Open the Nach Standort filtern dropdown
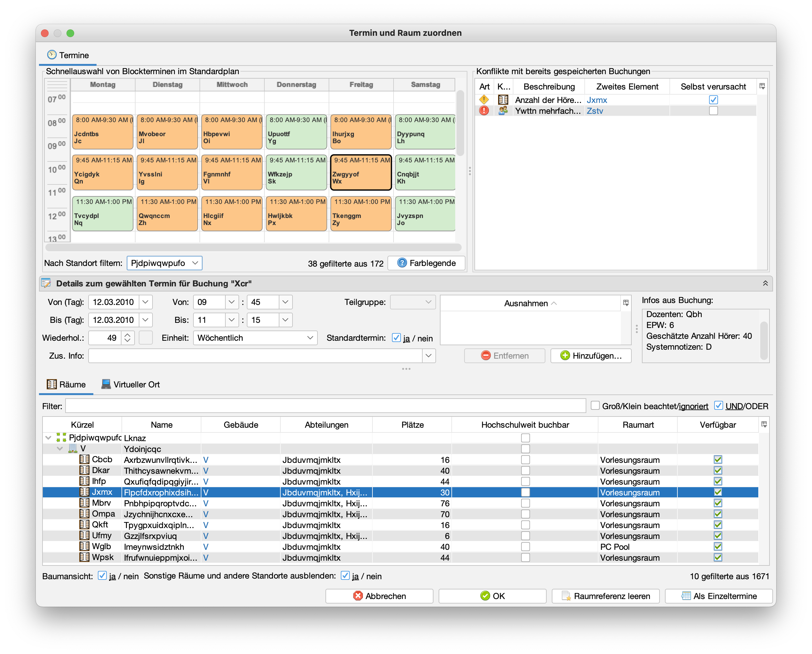This screenshot has width=812, height=654. (x=164, y=263)
